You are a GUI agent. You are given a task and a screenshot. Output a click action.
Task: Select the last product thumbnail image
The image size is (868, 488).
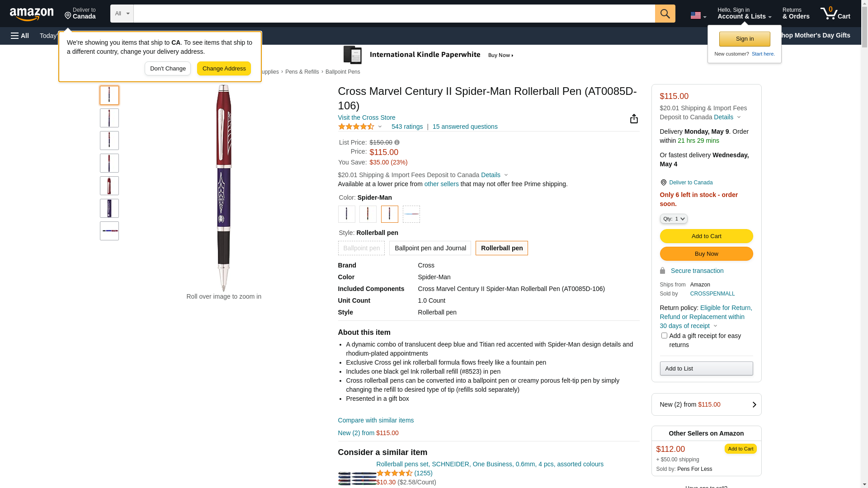click(x=109, y=231)
